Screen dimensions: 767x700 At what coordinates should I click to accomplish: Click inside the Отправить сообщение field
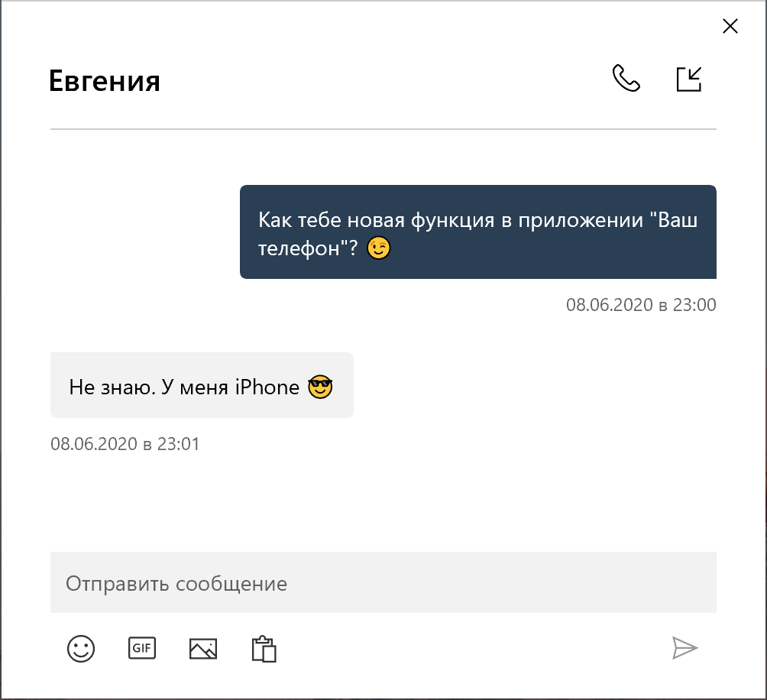pos(382,582)
